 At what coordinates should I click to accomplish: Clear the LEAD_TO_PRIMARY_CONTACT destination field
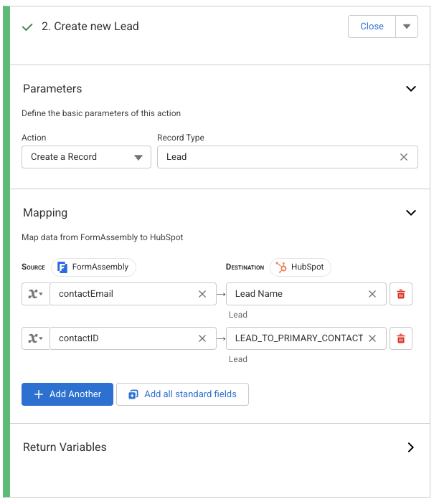372,338
